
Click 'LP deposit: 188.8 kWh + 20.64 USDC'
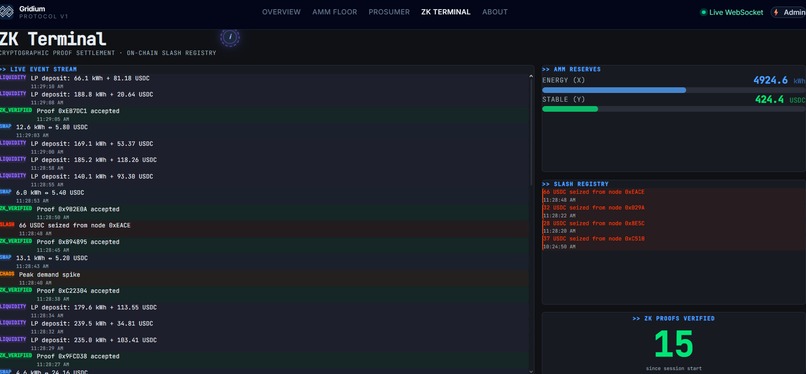point(91,95)
